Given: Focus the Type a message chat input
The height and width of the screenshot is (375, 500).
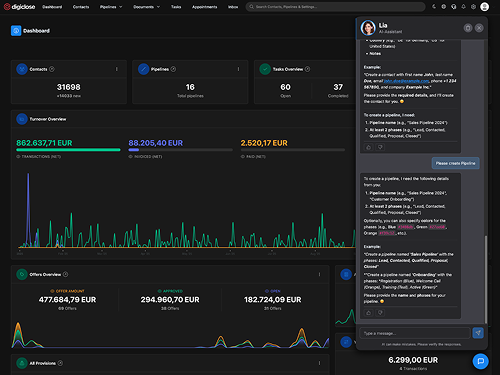Looking at the screenshot, I should [x=415, y=333].
